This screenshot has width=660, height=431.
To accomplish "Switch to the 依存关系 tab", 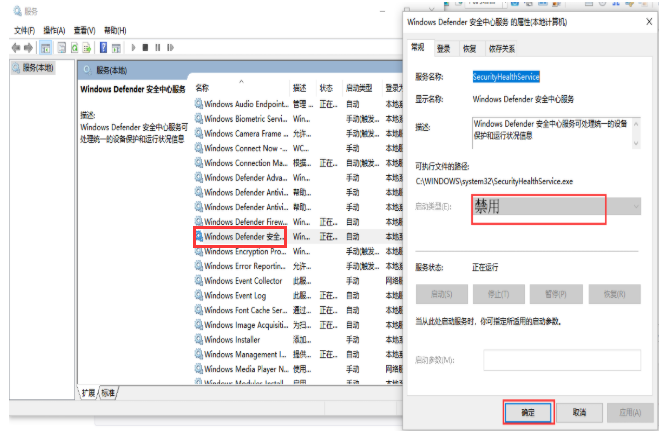I will coord(502,49).
